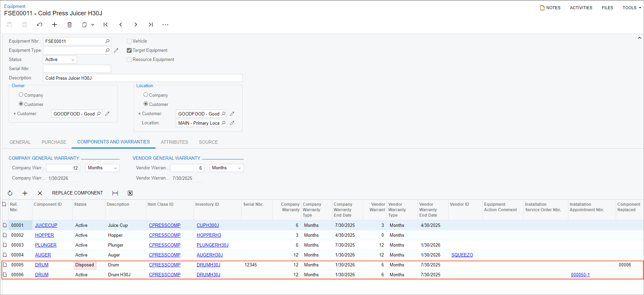Viewport: 644px width, 295px height.
Task: Enable the Vehicle checkbox
Action: point(129,41)
